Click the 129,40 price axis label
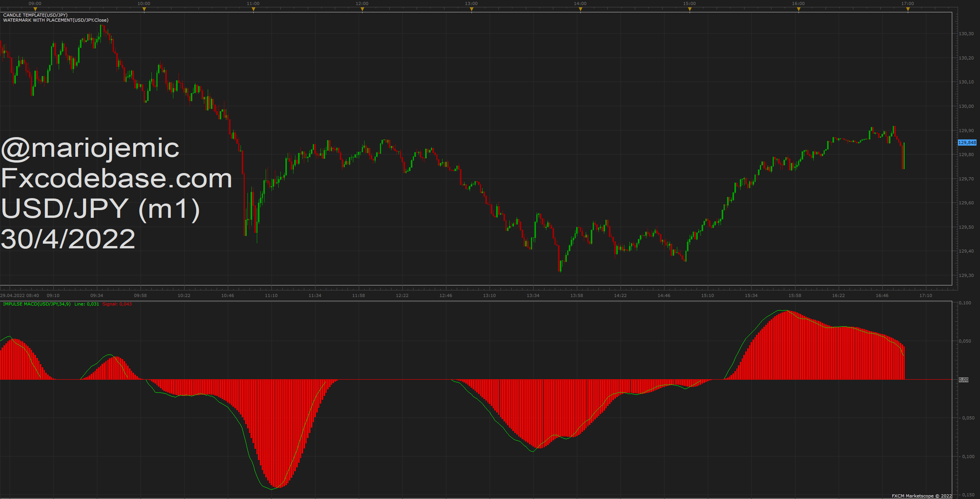This screenshot has height=499, width=980. click(966, 251)
